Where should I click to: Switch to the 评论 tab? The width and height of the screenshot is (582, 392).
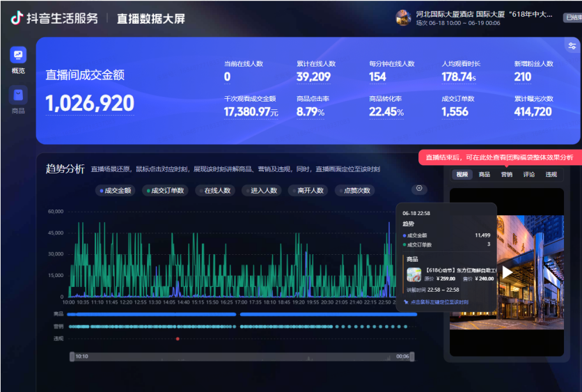(x=528, y=175)
